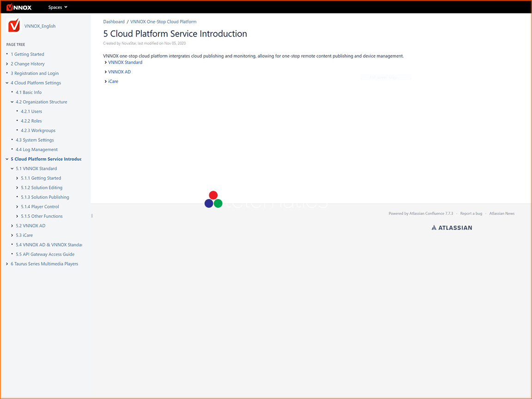The height and width of the screenshot is (399, 532).
Task: Click the page title heading
Action: tap(175, 34)
